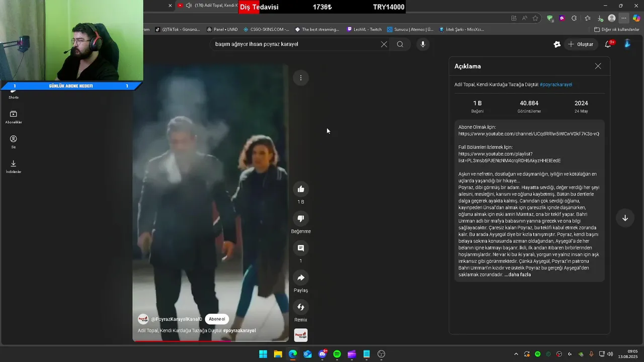The height and width of the screenshot is (362, 644).
Task: Like the Short with thumbs up
Action: (x=301, y=189)
